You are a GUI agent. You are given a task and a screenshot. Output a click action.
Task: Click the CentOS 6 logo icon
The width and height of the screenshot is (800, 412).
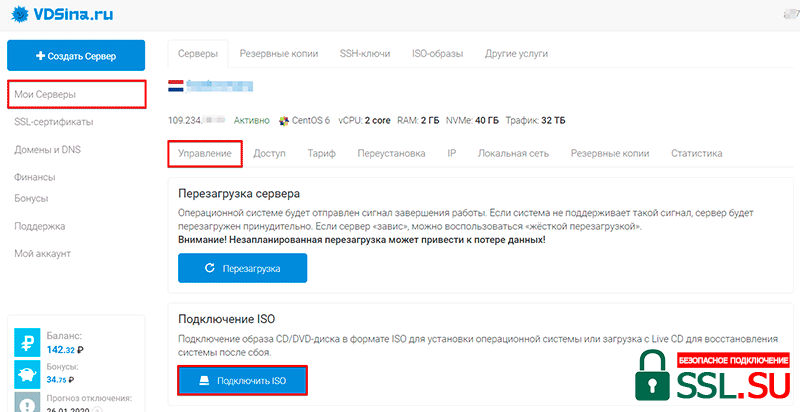click(284, 121)
